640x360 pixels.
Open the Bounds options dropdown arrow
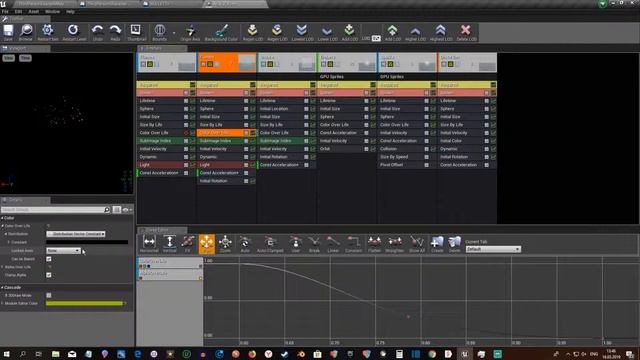(x=174, y=33)
